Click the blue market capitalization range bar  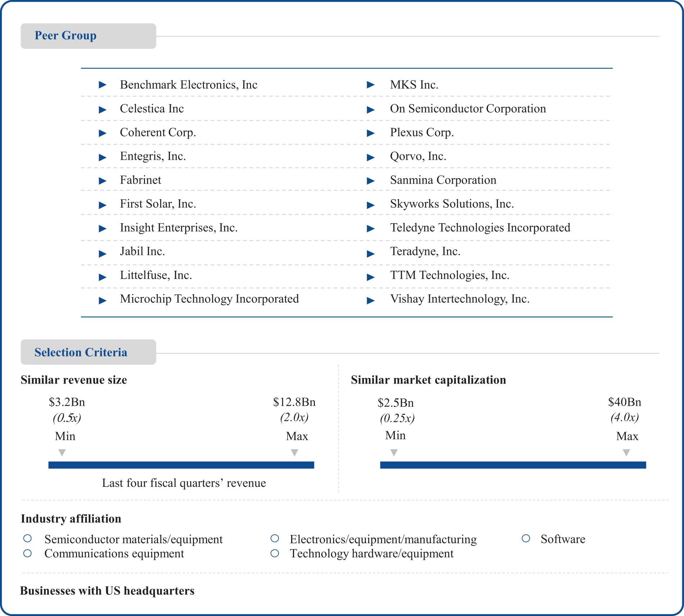pos(513,465)
